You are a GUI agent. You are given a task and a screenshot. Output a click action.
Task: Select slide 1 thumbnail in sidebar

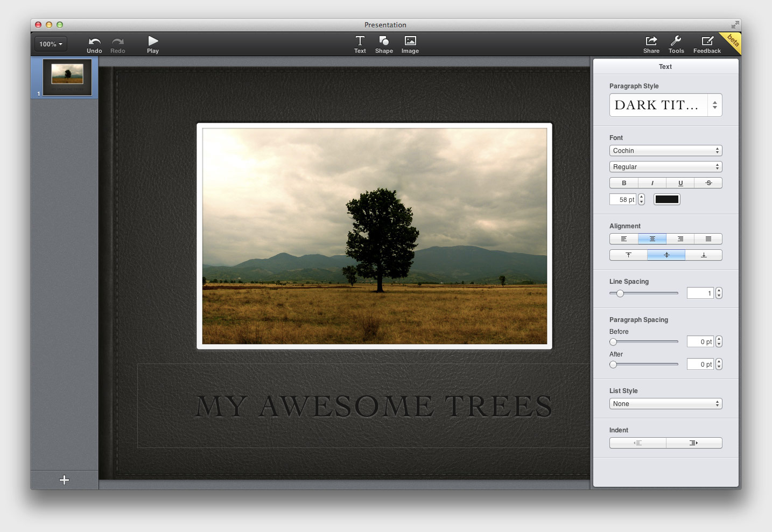pos(67,77)
